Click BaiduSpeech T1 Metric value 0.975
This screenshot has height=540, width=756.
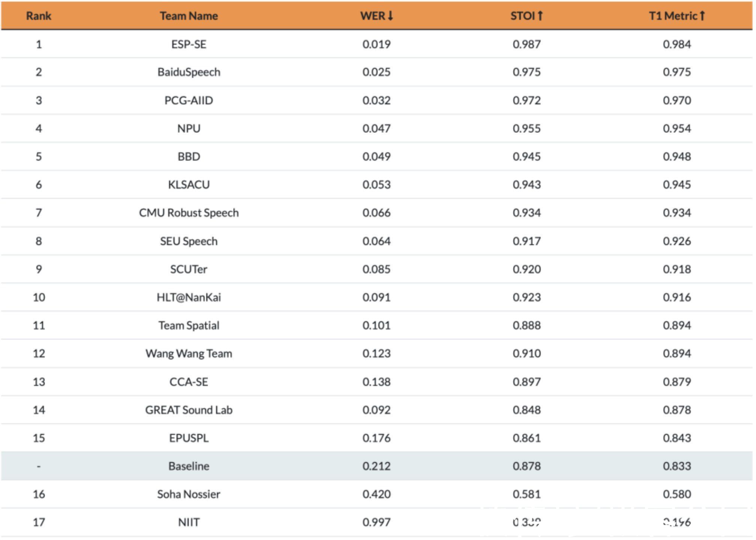(x=677, y=72)
